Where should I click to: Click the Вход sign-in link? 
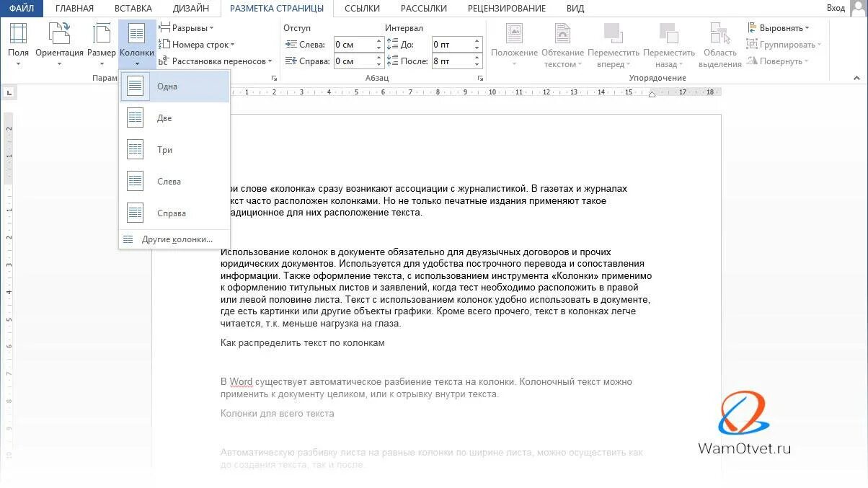tap(836, 8)
